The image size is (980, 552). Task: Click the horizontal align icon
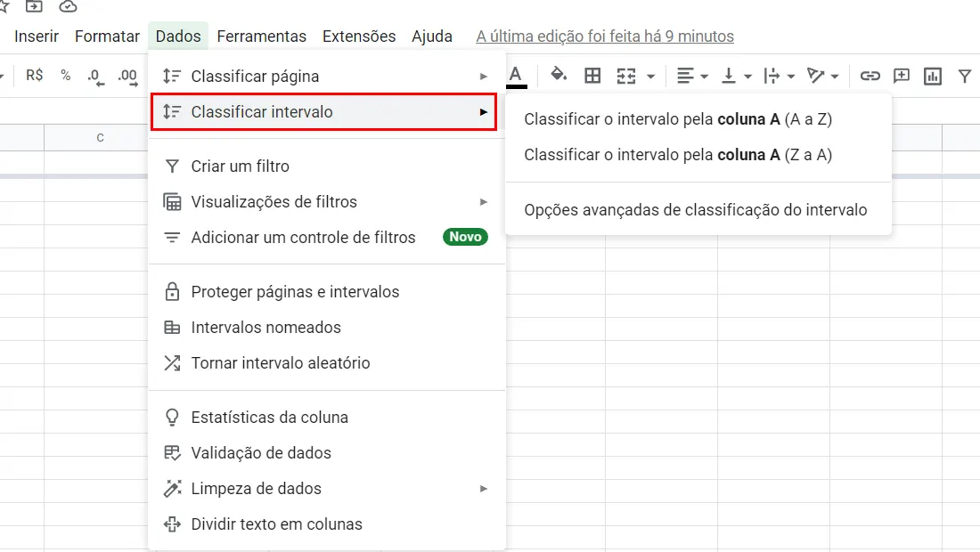685,77
